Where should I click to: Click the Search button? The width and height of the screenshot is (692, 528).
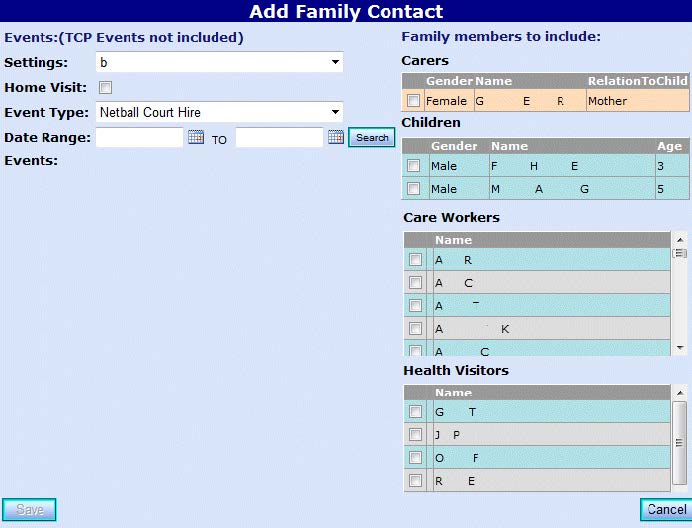pos(372,137)
